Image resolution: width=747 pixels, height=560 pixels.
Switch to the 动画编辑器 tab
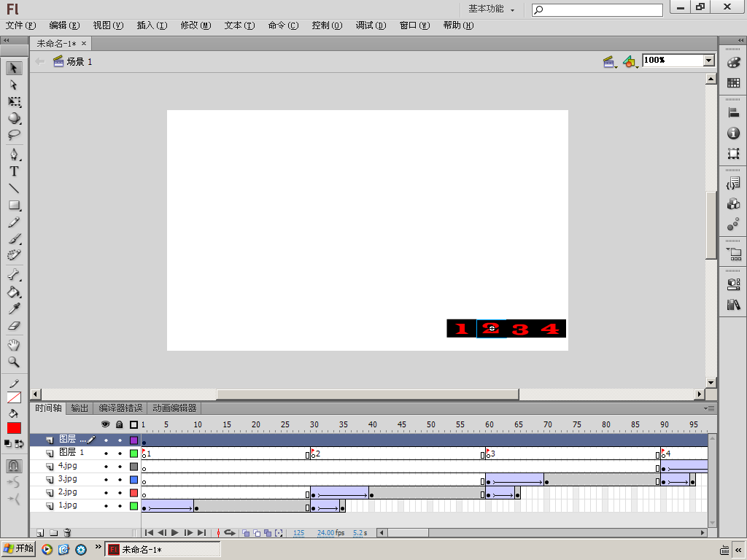click(x=174, y=408)
